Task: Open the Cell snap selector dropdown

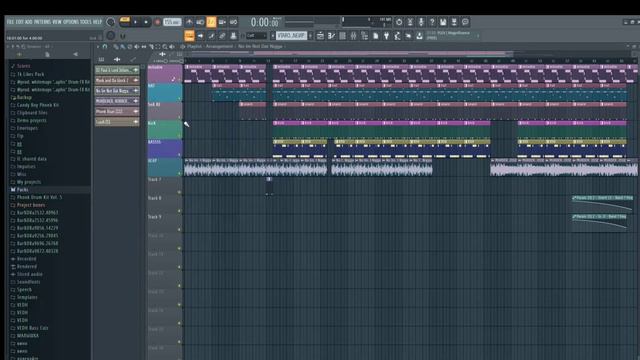Action: click(256, 36)
